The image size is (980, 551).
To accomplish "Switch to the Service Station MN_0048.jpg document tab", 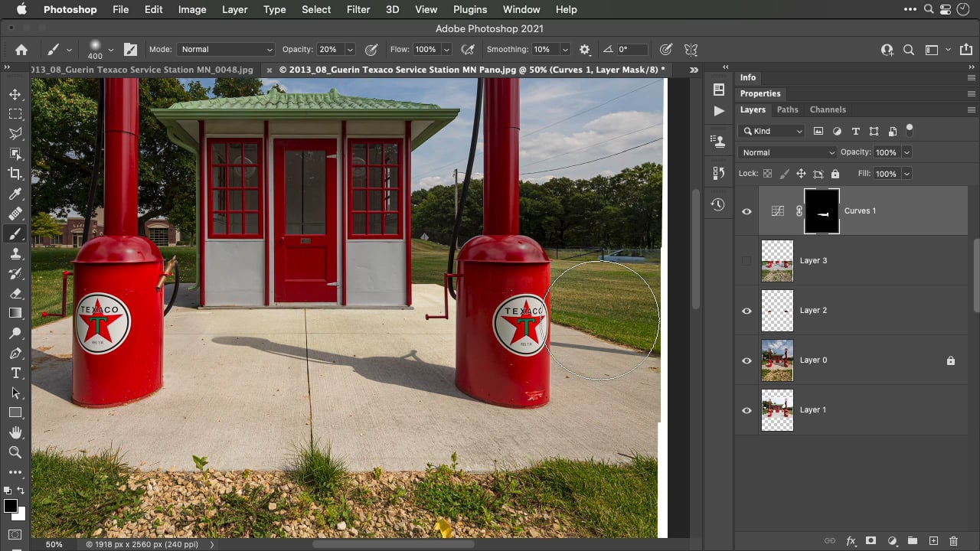I will (x=143, y=70).
